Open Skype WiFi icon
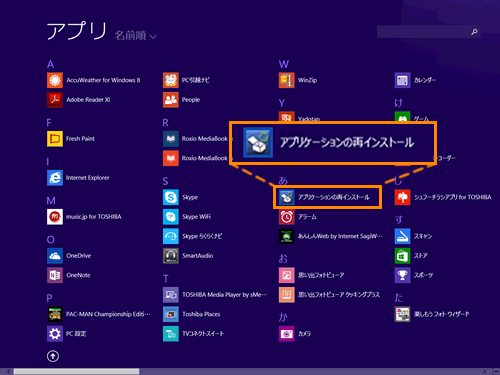Screen dimensions: 500x375 click(171, 217)
